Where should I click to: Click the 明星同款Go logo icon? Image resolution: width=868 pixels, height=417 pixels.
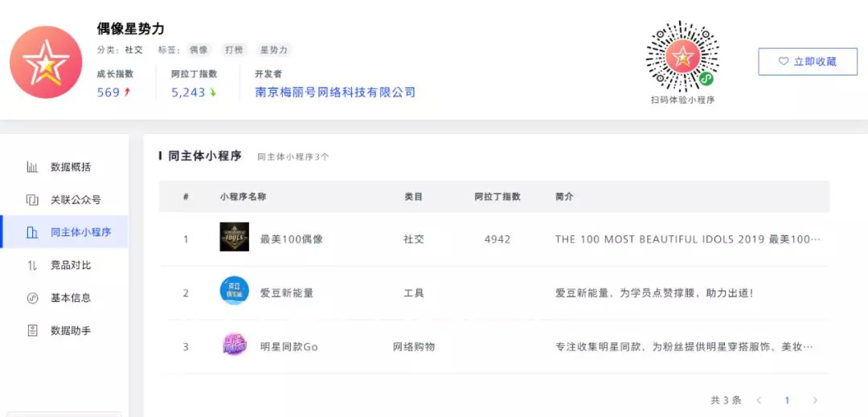(x=234, y=345)
